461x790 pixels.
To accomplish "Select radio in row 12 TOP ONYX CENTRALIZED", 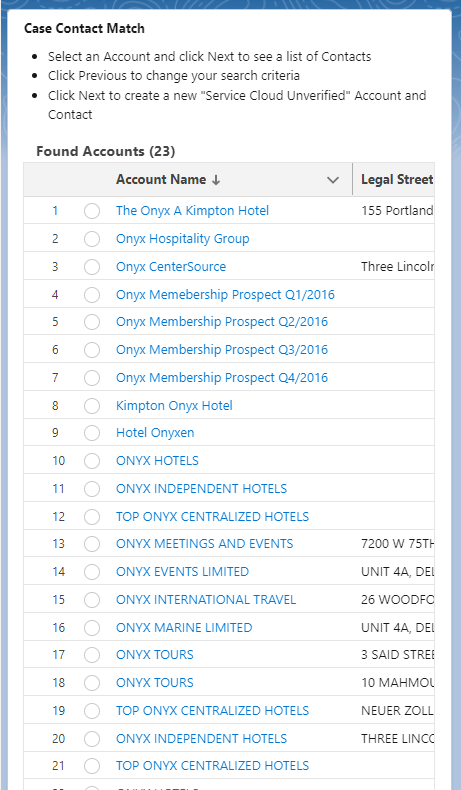I will pos(92,516).
